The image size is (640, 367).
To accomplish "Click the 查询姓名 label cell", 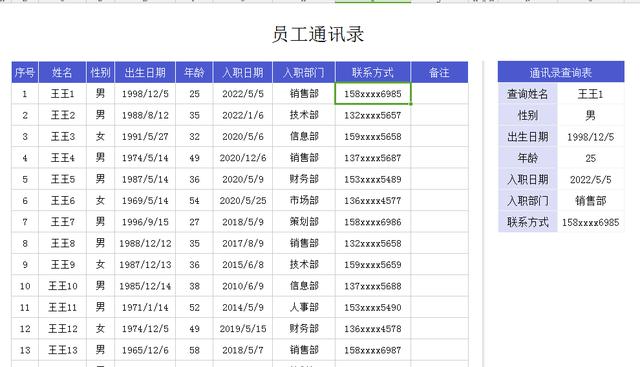I will [528, 94].
